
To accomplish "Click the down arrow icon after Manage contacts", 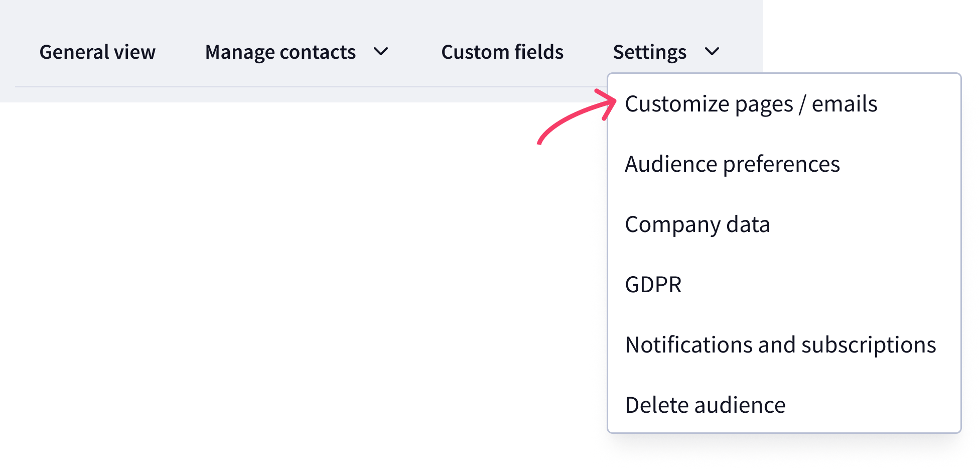I will tap(381, 52).
